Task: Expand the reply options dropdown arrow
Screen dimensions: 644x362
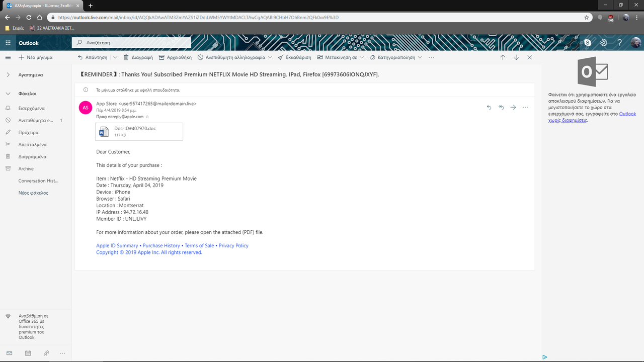Action: click(115, 57)
